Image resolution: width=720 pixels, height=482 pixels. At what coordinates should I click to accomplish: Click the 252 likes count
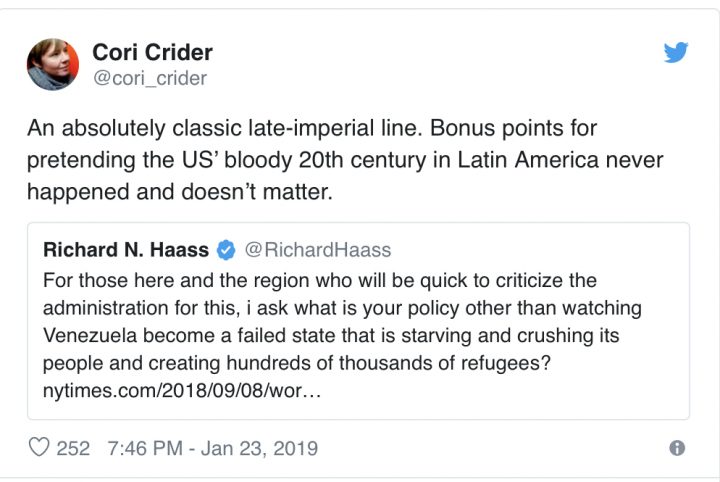pyautogui.click(x=73, y=448)
